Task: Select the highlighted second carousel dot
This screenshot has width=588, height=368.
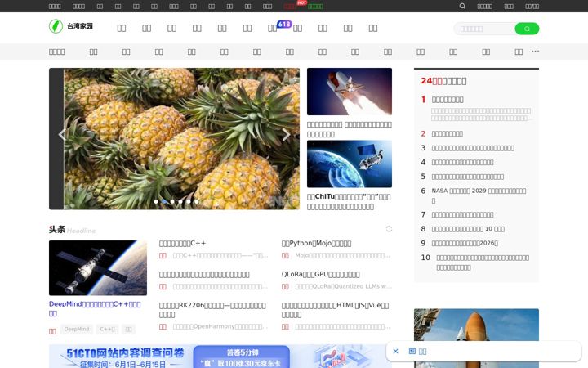Action: point(164,202)
